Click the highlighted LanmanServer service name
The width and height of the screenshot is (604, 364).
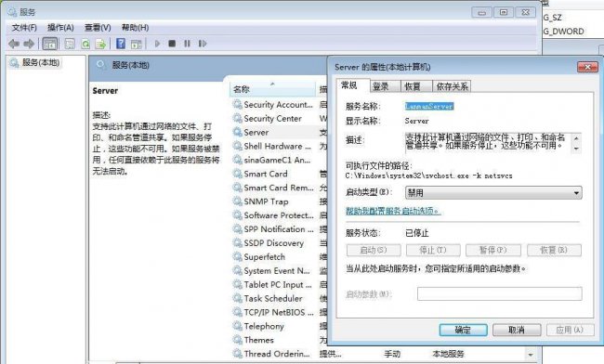tap(429, 106)
